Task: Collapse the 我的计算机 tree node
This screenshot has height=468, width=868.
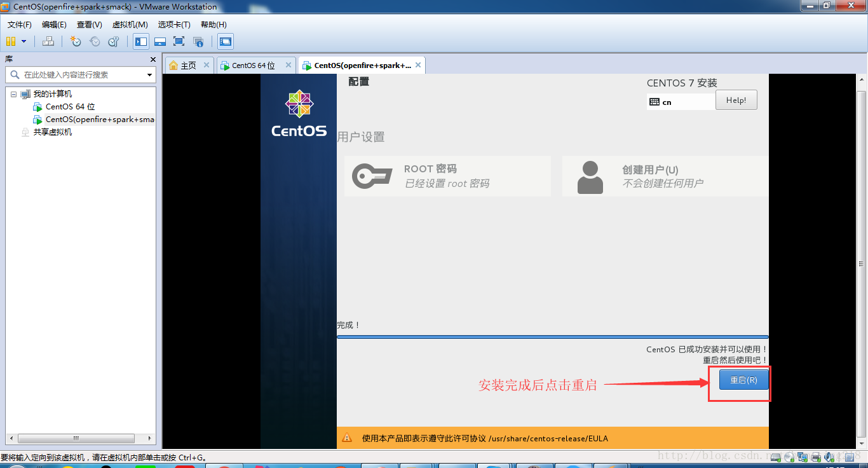Action: (13, 94)
